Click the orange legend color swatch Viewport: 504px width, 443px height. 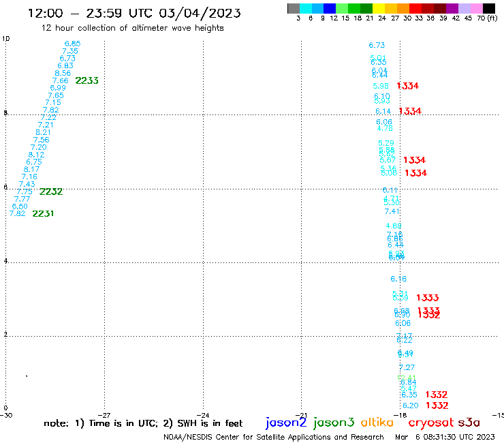tap(403, 9)
